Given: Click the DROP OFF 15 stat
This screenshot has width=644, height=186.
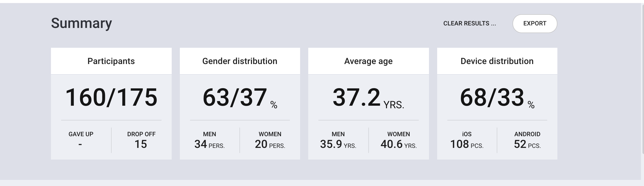Looking at the screenshot, I should [141, 140].
